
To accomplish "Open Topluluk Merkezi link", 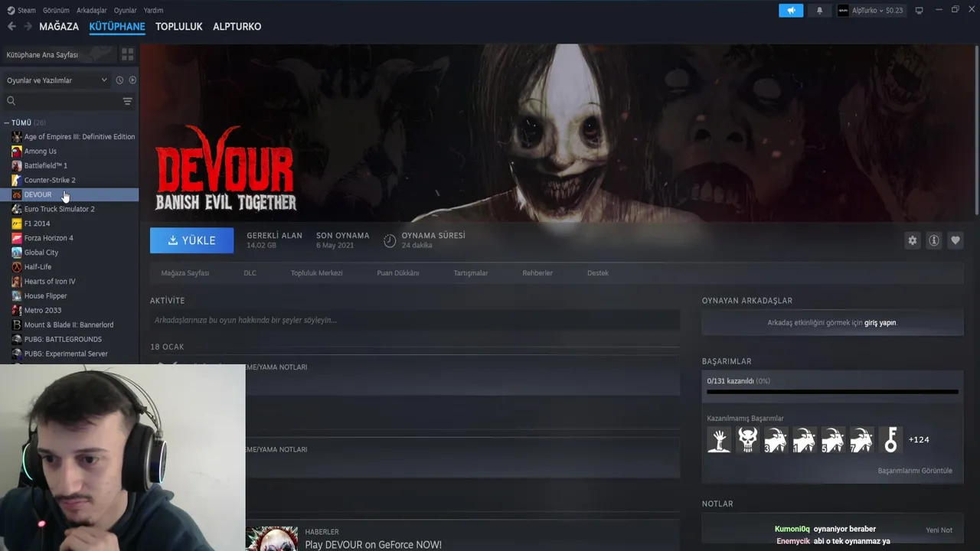I will click(316, 273).
